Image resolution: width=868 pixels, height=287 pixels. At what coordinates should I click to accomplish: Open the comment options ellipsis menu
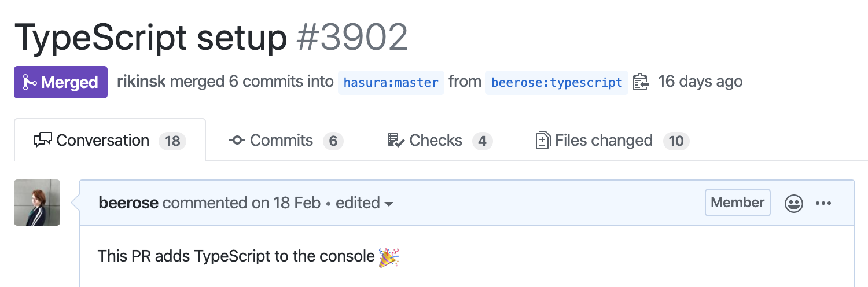click(823, 203)
